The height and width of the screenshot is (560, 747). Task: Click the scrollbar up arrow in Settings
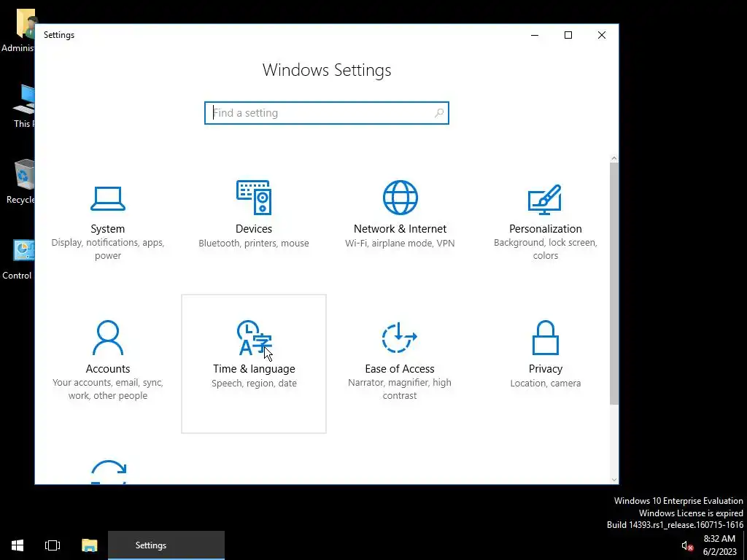pos(614,158)
